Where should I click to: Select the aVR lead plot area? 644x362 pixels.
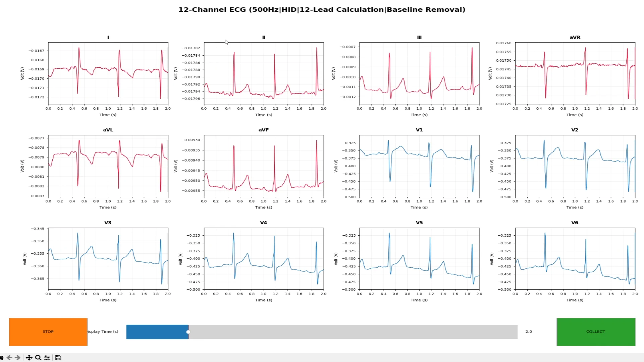click(575, 73)
